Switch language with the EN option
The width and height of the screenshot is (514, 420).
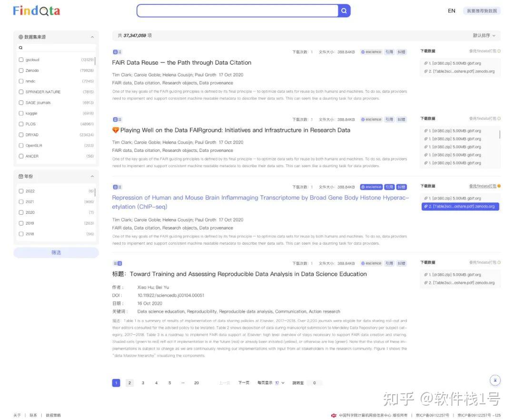[451, 10]
